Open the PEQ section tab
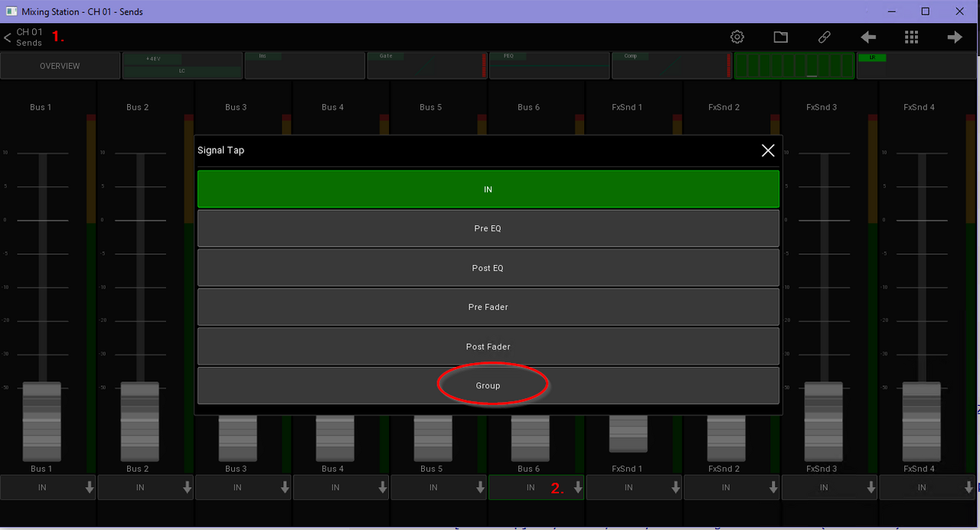The height and width of the screenshot is (530, 980). 549,66
